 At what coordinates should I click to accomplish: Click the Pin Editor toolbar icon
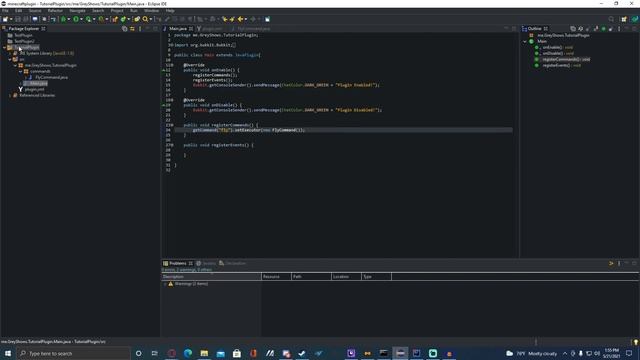click(x=267, y=19)
